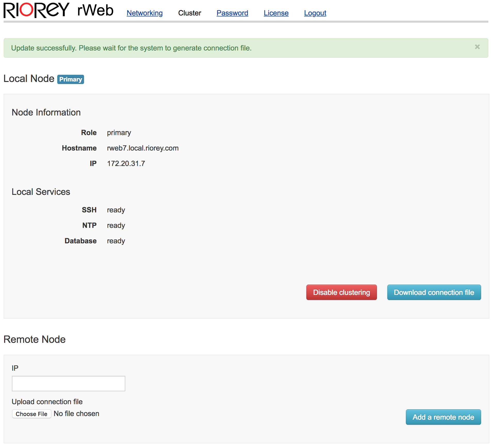
Task: Go to the Password page
Action: 232,13
